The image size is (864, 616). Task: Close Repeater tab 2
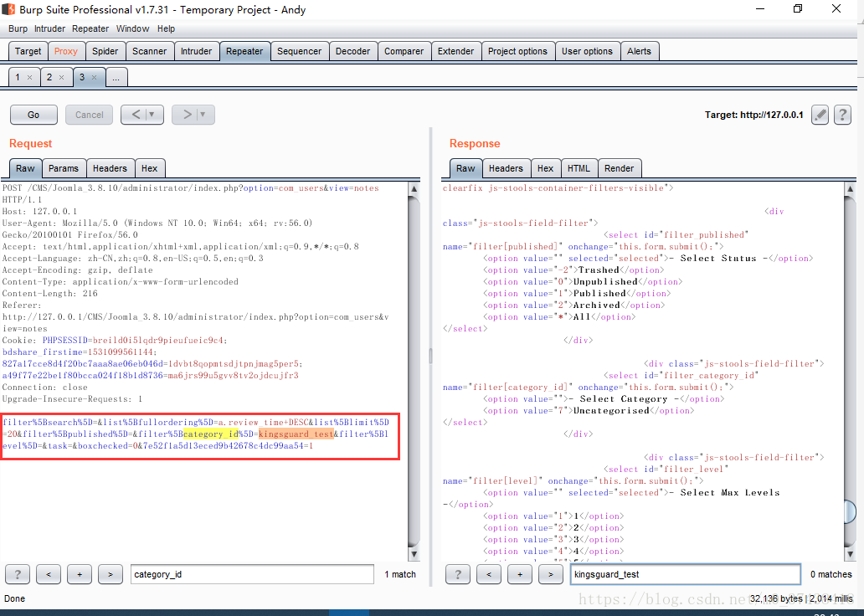[62, 78]
